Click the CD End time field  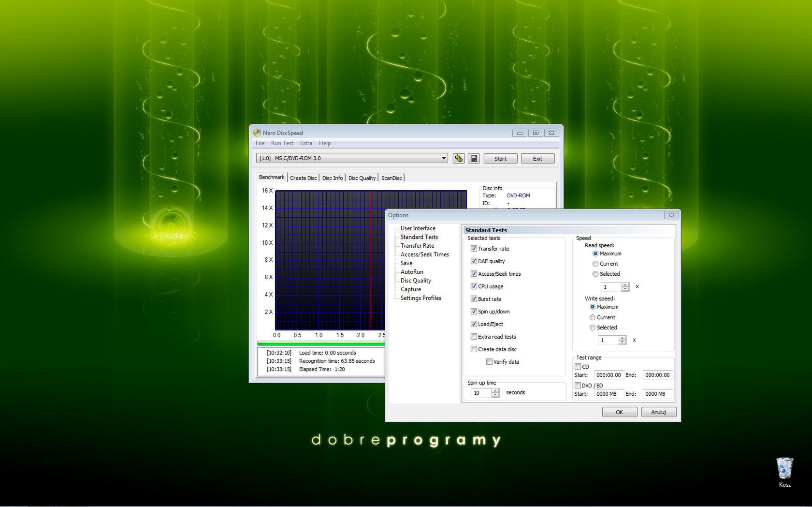(x=657, y=375)
